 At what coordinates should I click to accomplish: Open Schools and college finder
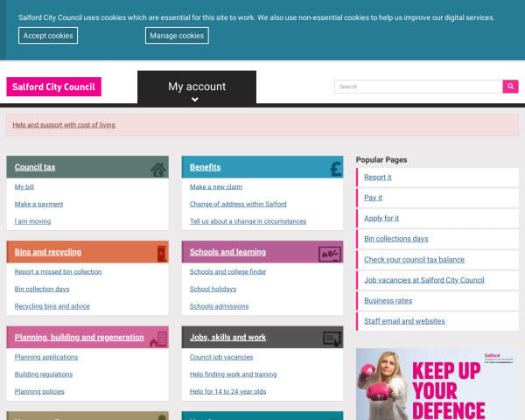click(228, 271)
